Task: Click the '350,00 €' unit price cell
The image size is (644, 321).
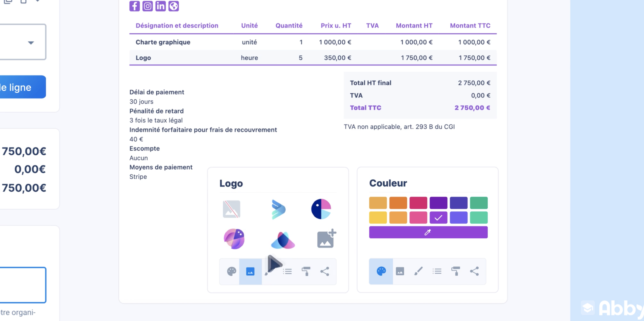Action: click(x=338, y=58)
